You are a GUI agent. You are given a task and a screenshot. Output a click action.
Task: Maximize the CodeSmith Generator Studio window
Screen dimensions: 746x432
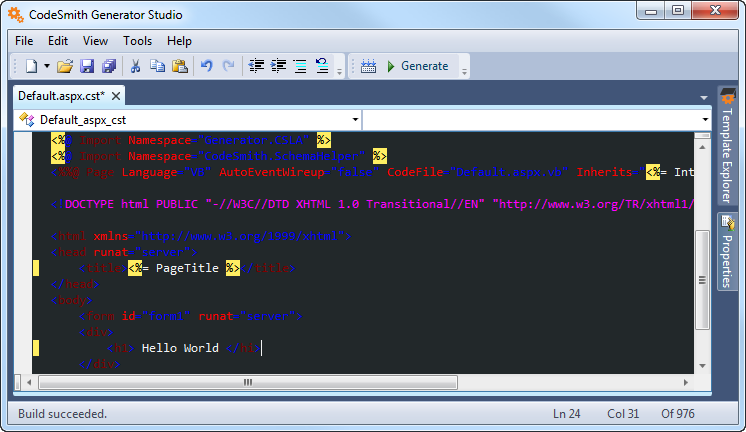(x=678, y=11)
